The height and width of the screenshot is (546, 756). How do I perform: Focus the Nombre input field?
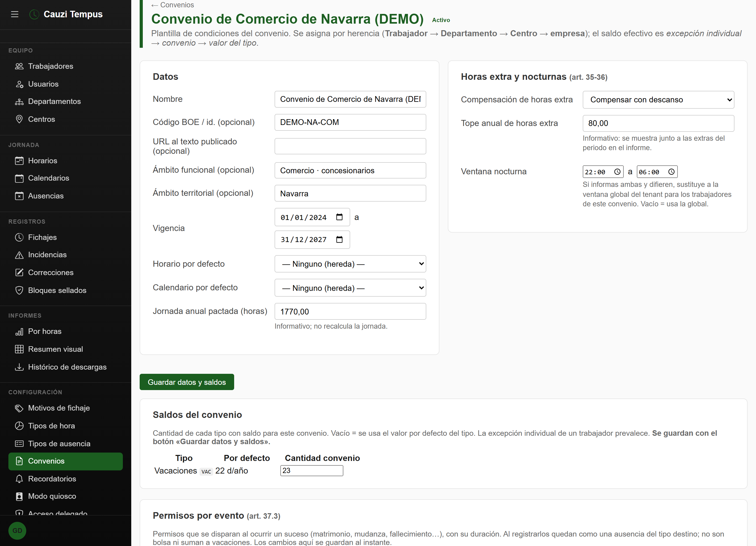(350, 99)
